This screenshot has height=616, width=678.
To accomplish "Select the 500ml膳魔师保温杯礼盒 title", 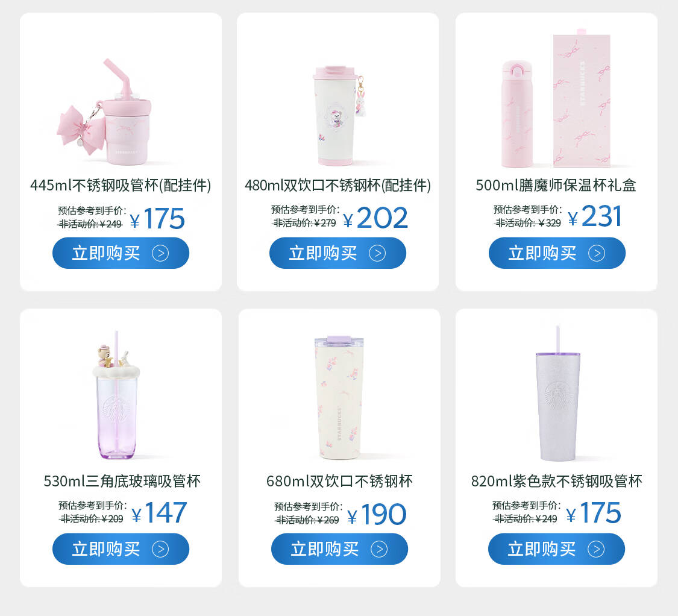I will pos(556,185).
